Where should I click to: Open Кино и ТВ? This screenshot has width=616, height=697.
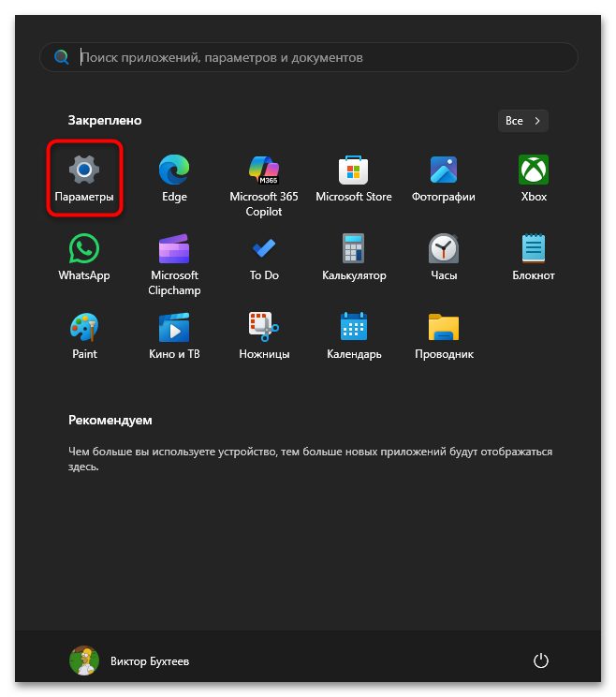click(x=174, y=335)
